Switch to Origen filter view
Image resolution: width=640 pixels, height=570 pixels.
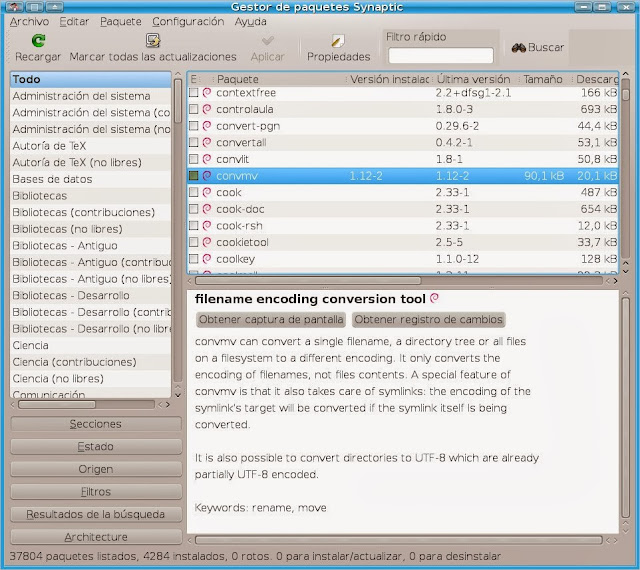click(x=96, y=469)
